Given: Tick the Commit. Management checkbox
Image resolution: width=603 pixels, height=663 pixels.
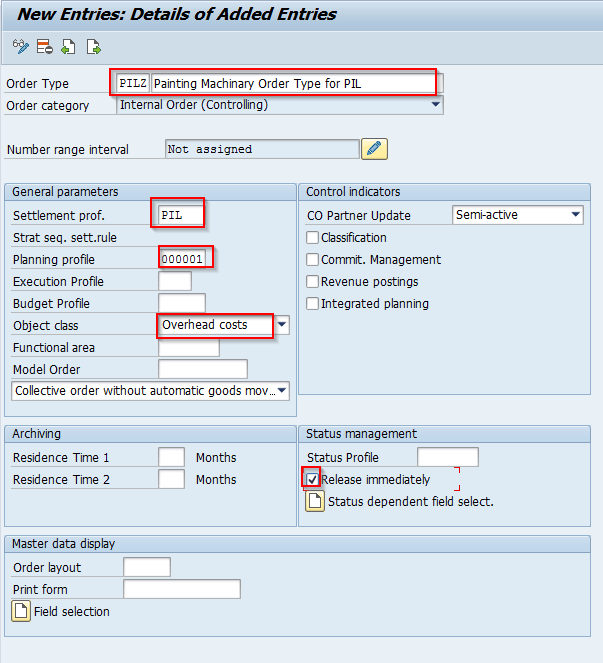Looking at the screenshot, I should click(x=312, y=260).
